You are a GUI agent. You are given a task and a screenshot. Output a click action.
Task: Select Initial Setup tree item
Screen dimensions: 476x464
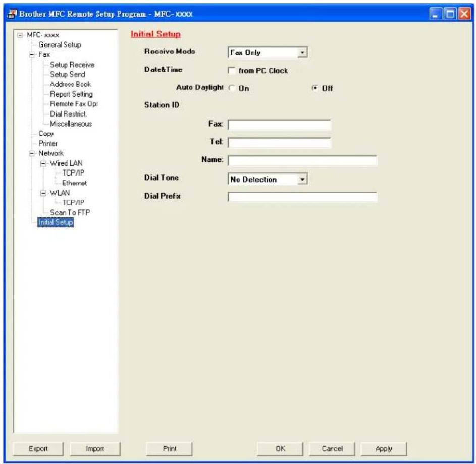tap(56, 222)
